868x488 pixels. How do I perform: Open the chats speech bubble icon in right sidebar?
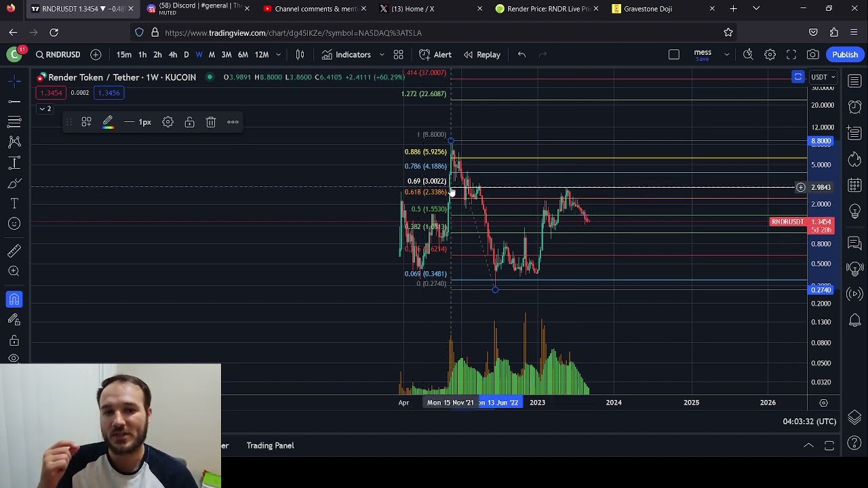pos(854,243)
